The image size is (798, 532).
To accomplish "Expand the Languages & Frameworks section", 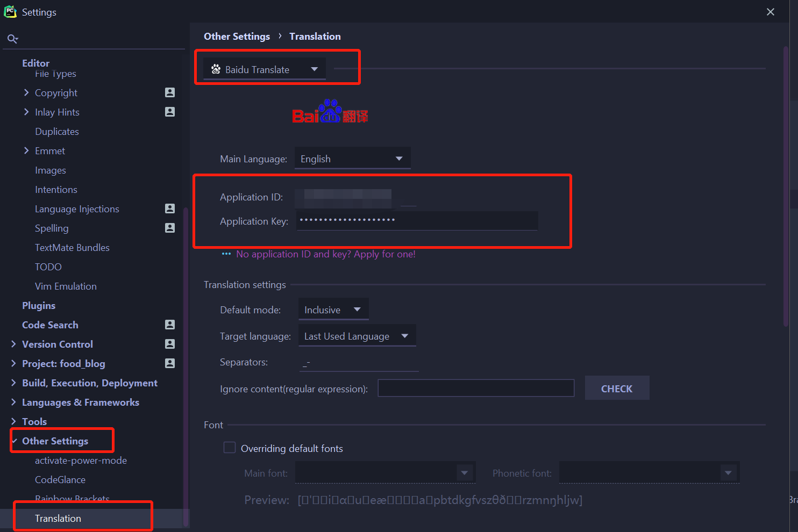I will 13,402.
